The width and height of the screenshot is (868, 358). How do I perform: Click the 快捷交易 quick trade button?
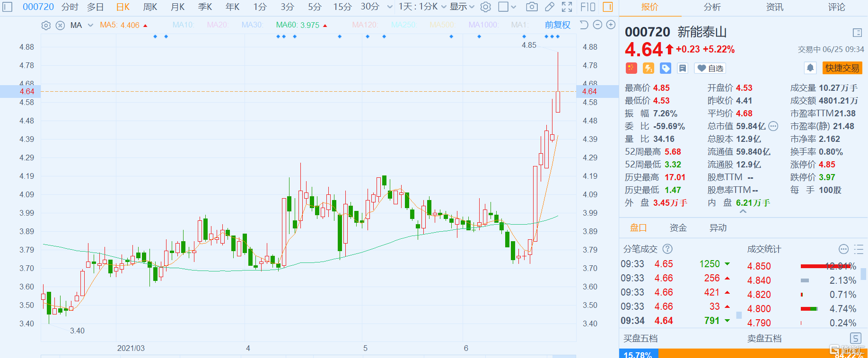(842, 68)
